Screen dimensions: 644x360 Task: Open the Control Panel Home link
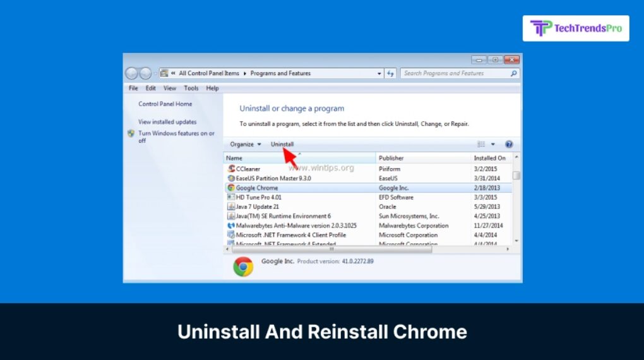[x=165, y=104]
